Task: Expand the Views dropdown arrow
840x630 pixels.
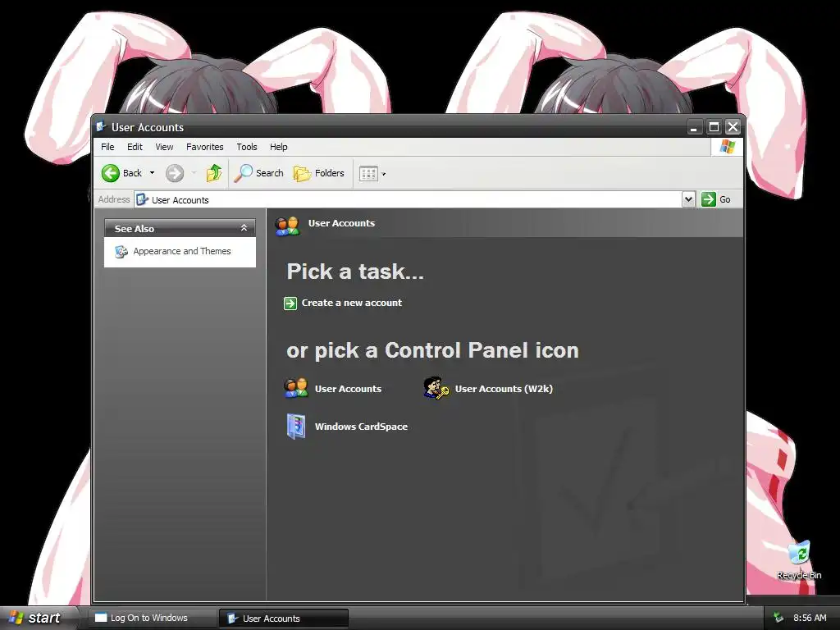Action: (384, 174)
